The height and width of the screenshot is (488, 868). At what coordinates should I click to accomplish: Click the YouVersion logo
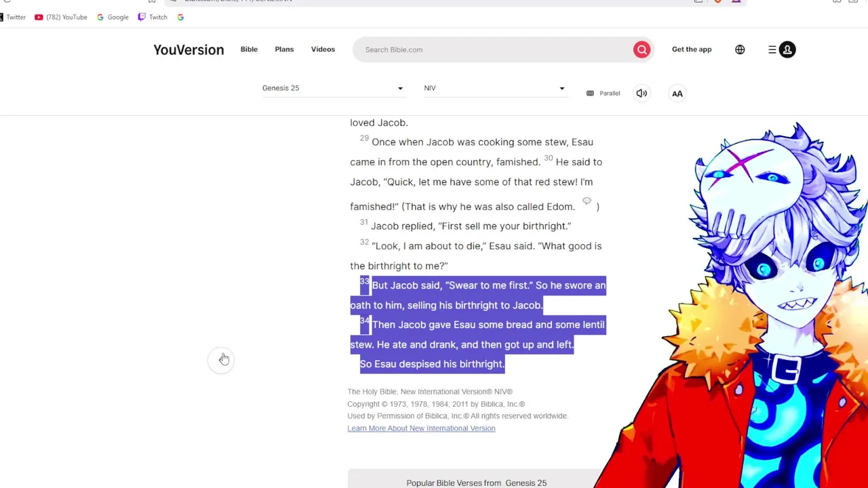click(x=189, y=49)
